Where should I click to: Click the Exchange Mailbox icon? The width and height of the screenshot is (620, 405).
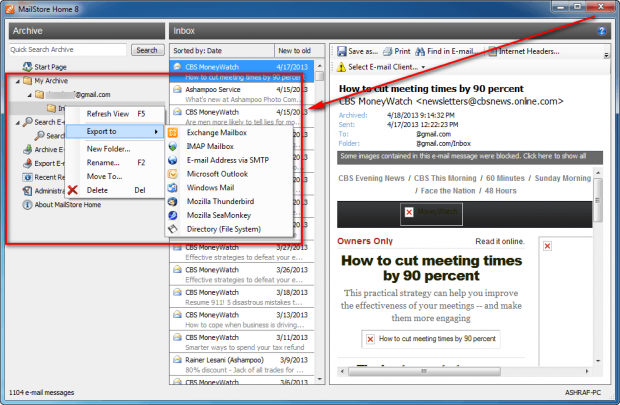tap(173, 133)
